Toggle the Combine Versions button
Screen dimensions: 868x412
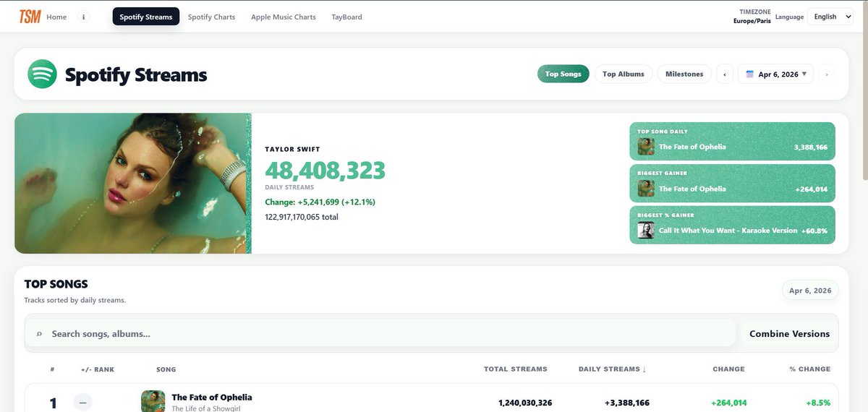[x=789, y=334]
